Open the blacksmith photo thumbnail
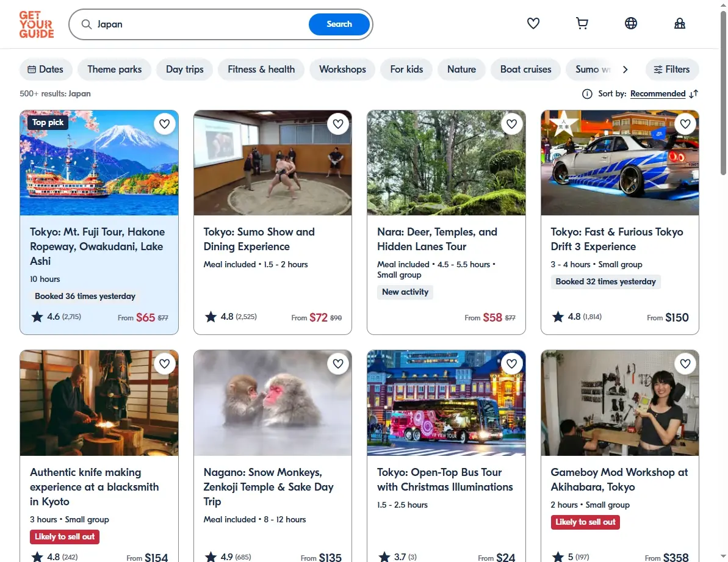Image resolution: width=728 pixels, height=562 pixels. (99, 403)
